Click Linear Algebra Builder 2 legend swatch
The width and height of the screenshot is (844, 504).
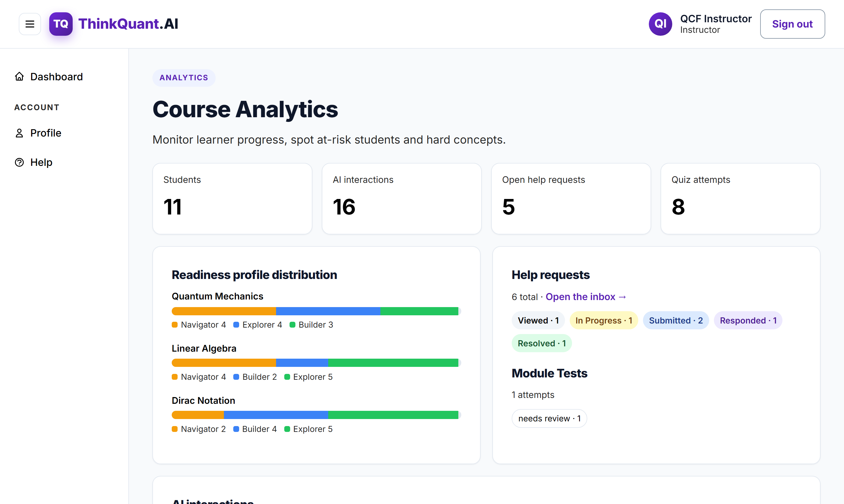(236, 377)
